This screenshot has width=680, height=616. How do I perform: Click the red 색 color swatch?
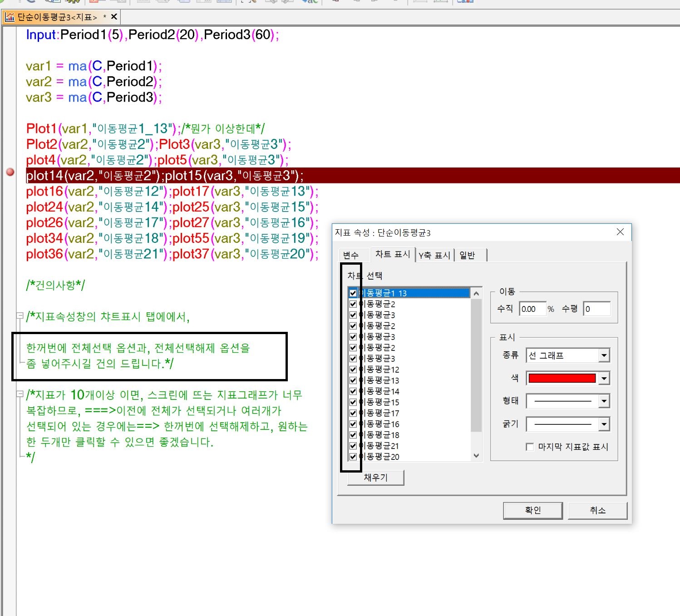[x=562, y=378]
